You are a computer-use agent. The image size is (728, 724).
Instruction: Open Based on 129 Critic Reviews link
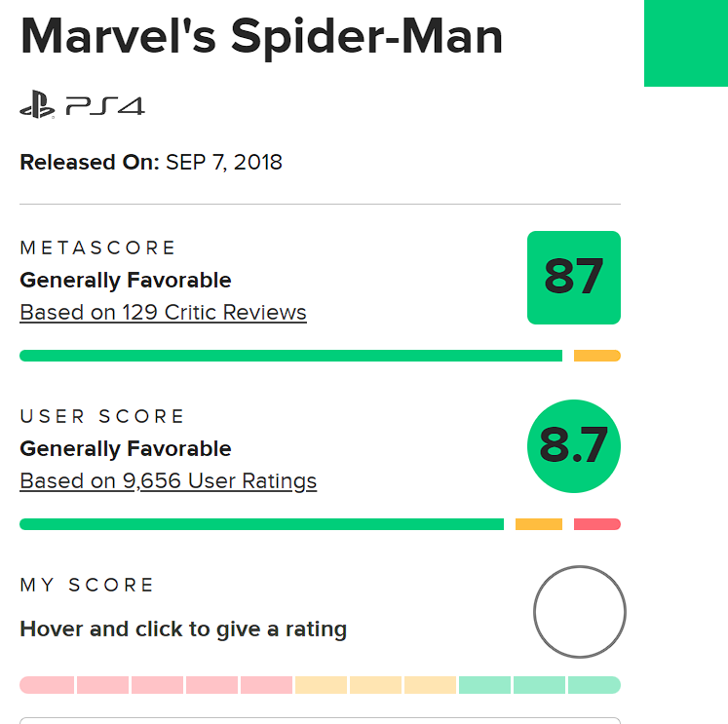pyautogui.click(x=163, y=313)
